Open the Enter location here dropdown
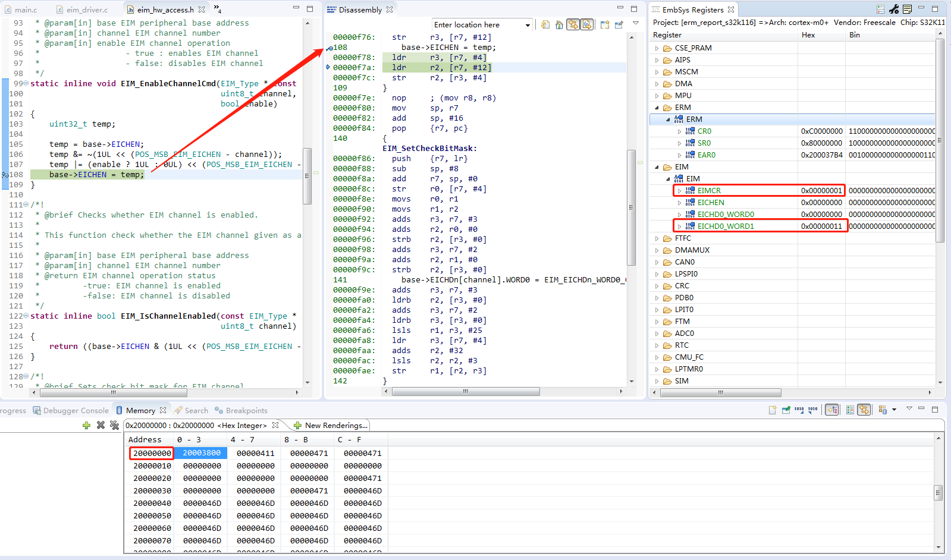This screenshot has height=560, width=951. (x=528, y=25)
